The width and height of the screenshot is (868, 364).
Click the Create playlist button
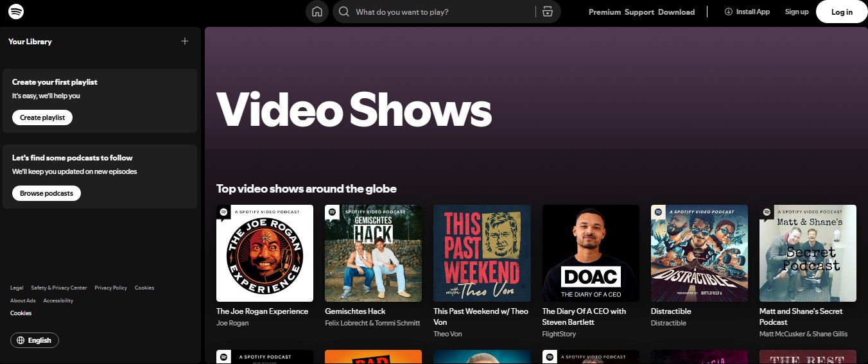click(42, 117)
